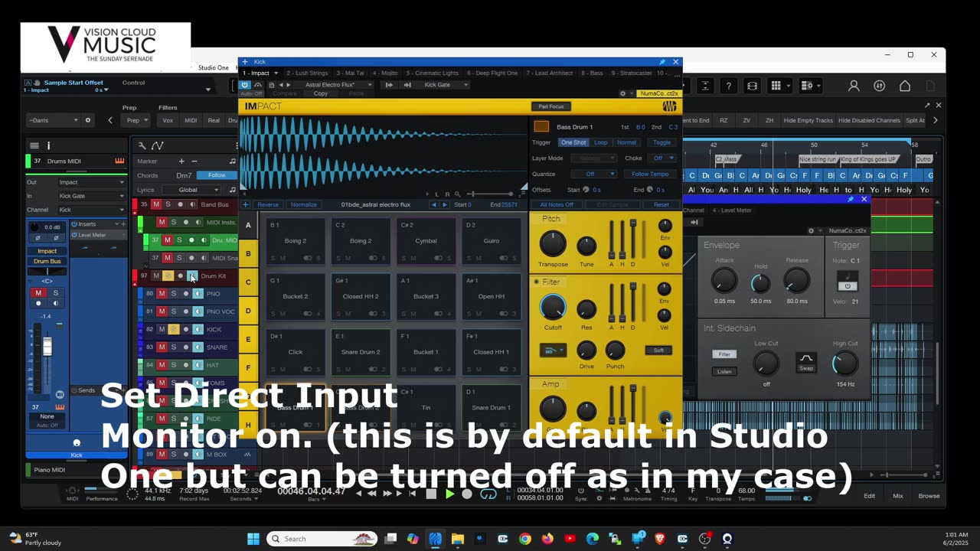Mute the Band Bus track
The image size is (980, 551).
point(156,204)
